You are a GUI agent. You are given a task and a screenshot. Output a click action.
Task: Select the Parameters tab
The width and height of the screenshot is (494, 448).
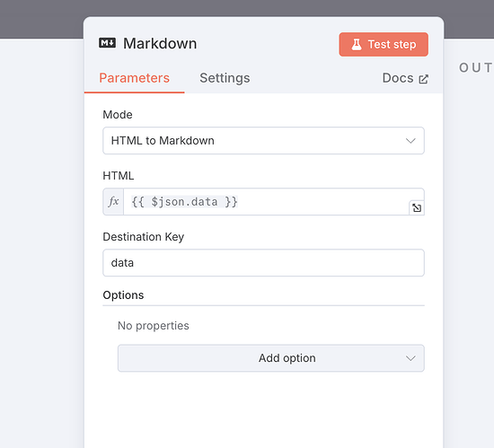pyautogui.click(x=134, y=78)
